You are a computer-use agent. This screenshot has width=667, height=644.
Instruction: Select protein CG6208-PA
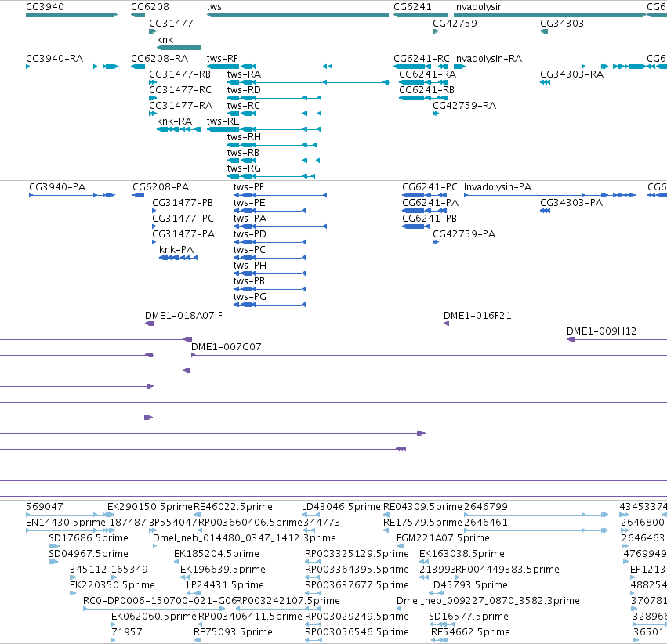coord(161,187)
